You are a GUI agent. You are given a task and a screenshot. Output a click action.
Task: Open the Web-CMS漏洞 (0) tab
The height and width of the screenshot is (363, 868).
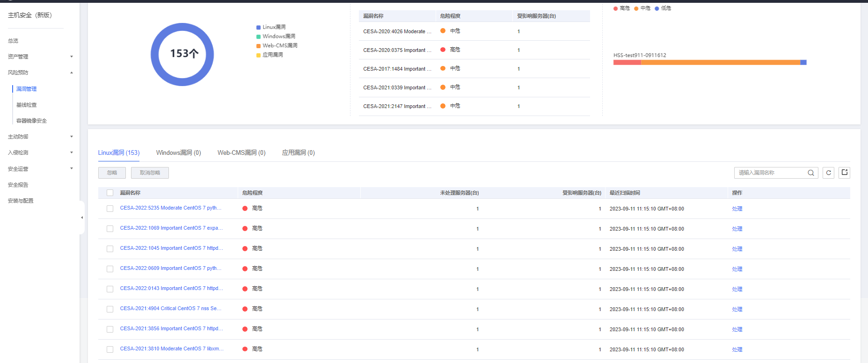point(241,153)
